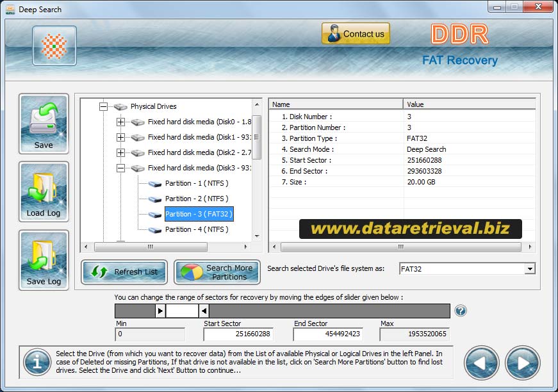Collapse the Disk3 hard disk node
The width and height of the screenshot is (558, 392).
tap(120, 168)
